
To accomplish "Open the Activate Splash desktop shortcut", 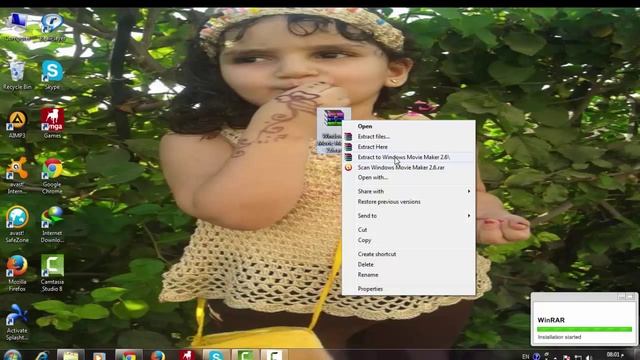I will (17, 322).
